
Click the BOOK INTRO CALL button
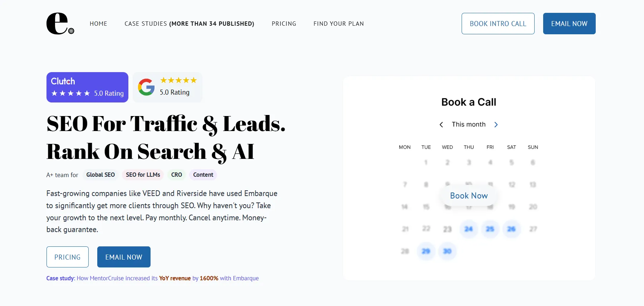(x=498, y=24)
